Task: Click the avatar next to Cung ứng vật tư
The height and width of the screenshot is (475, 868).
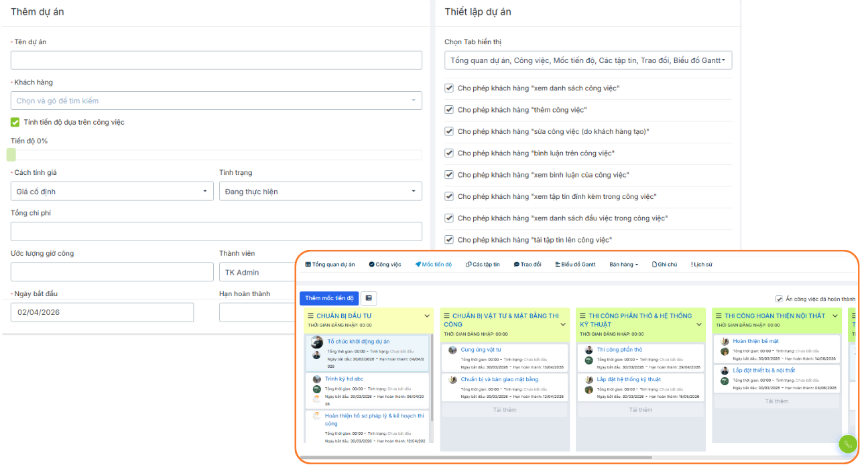Action: pyautogui.click(x=452, y=350)
